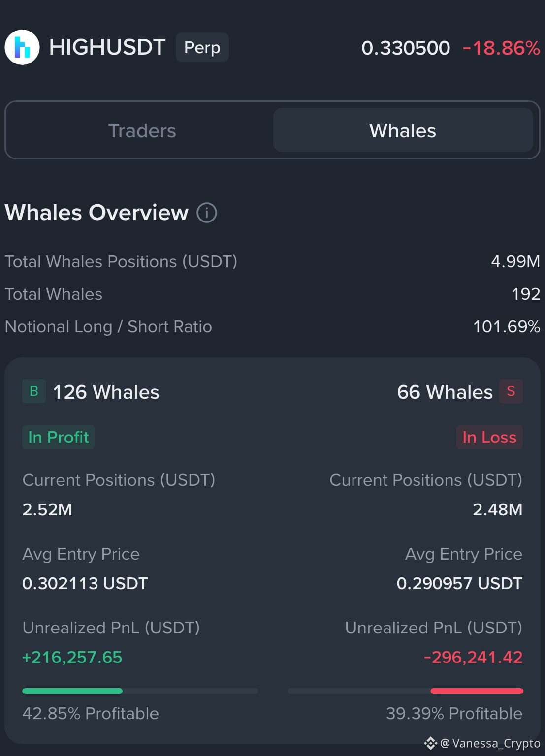Switch to the Traders tab
The width and height of the screenshot is (545, 756).
pos(142,130)
